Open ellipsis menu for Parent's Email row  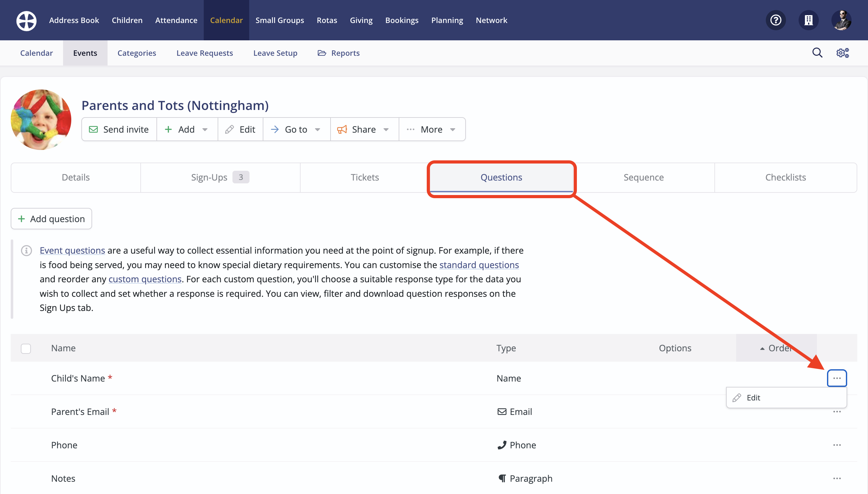click(837, 411)
